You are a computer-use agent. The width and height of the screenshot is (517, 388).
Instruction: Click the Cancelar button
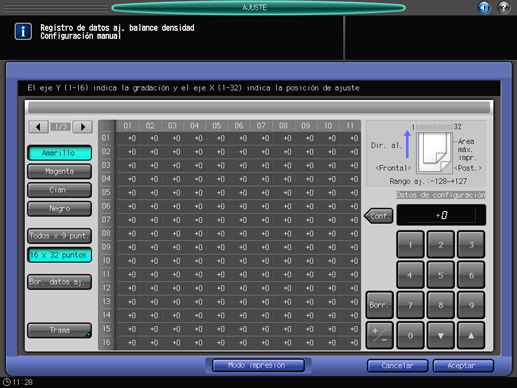pos(397,366)
